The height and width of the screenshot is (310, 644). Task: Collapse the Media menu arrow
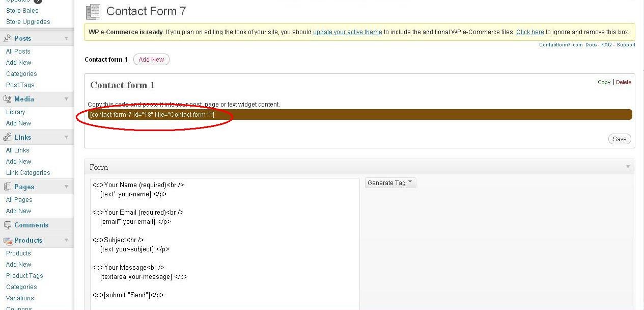(x=66, y=99)
